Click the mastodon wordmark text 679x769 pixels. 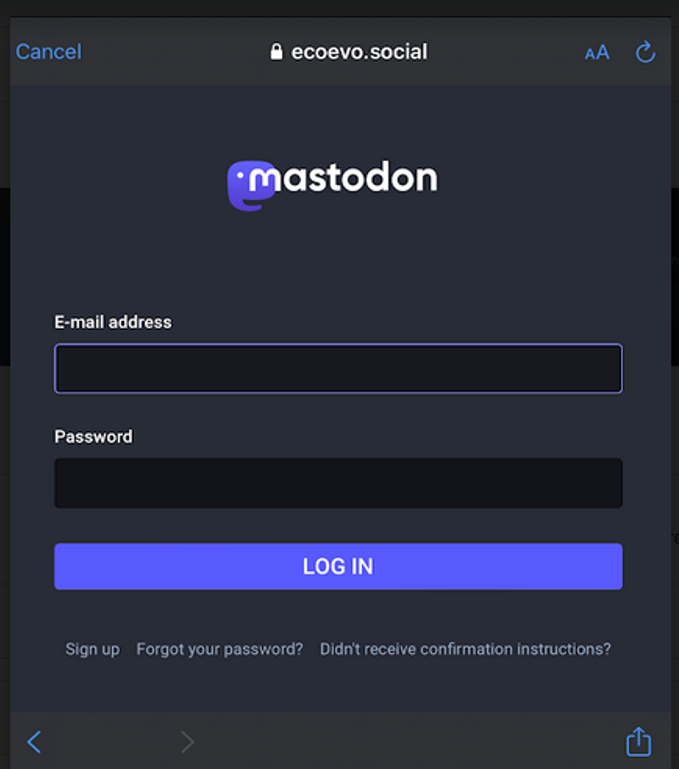(343, 177)
